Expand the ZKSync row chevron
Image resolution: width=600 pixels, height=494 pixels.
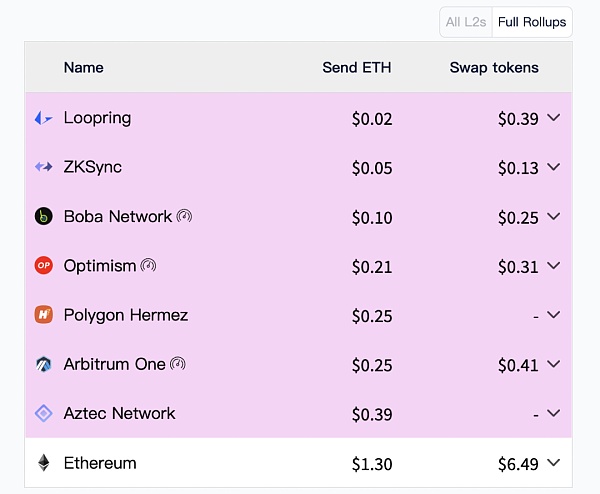tap(554, 167)
